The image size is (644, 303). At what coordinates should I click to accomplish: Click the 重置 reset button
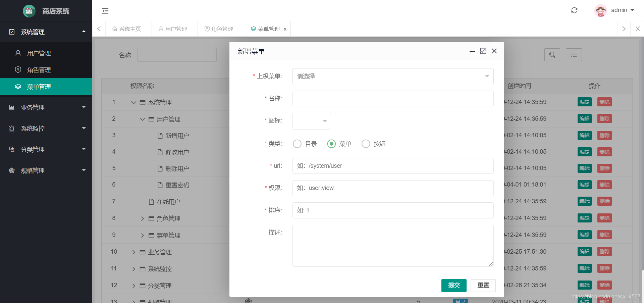click(483, 285)
